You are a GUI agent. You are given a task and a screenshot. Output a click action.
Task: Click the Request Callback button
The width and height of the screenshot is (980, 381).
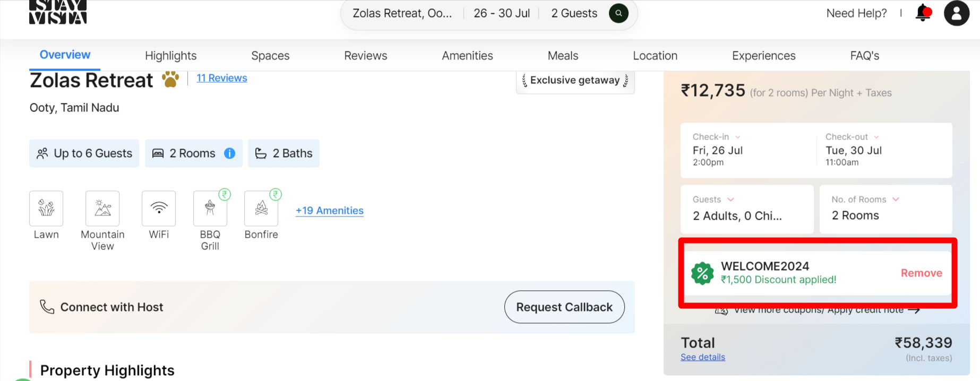point(564,307)
